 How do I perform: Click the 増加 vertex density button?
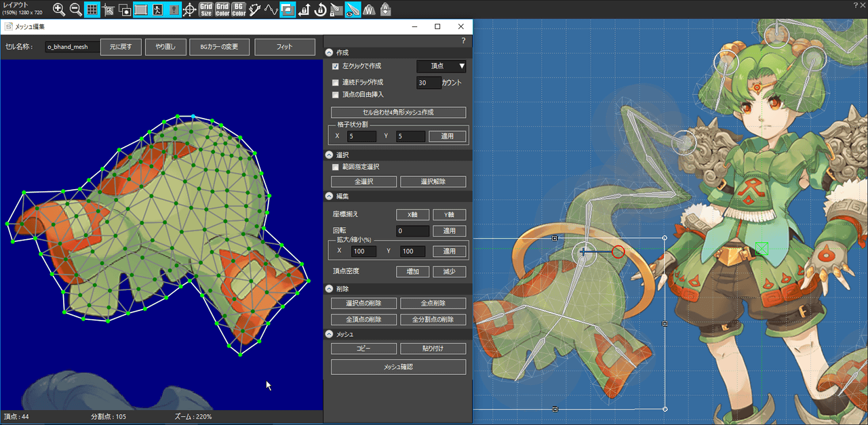(x=412, y=272)
